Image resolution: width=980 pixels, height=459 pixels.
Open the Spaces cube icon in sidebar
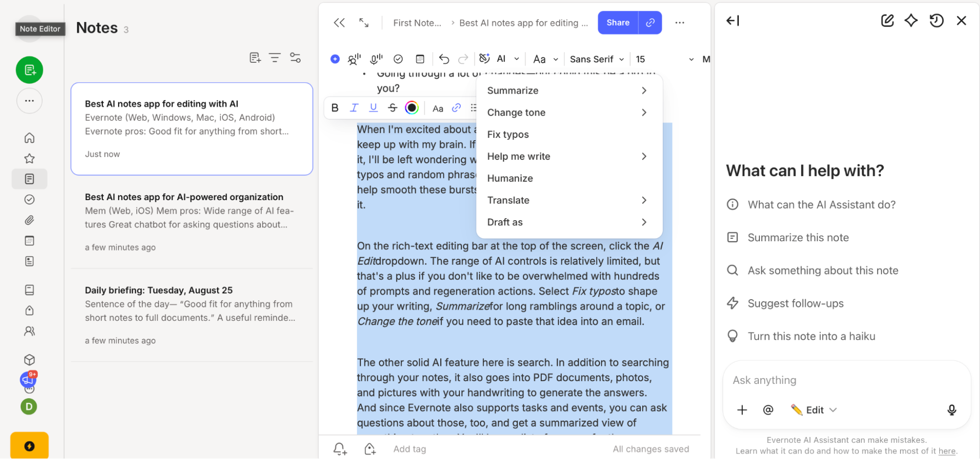point(29,359)
